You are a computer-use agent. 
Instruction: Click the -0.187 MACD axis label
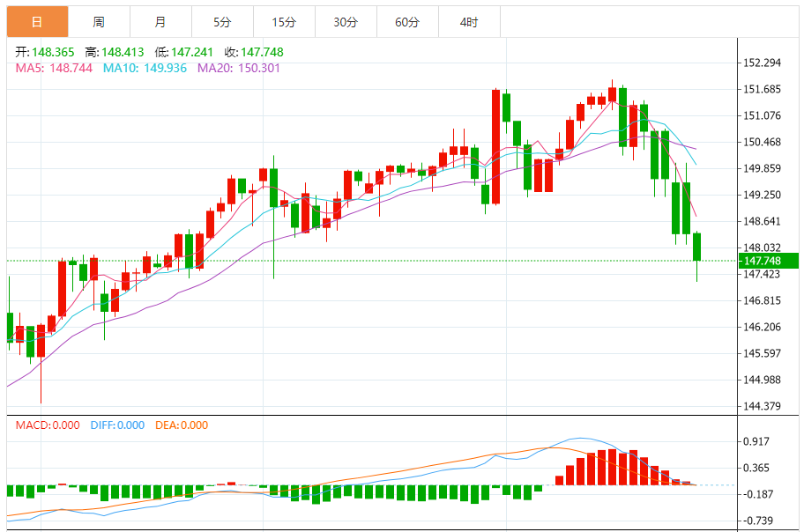756,494
